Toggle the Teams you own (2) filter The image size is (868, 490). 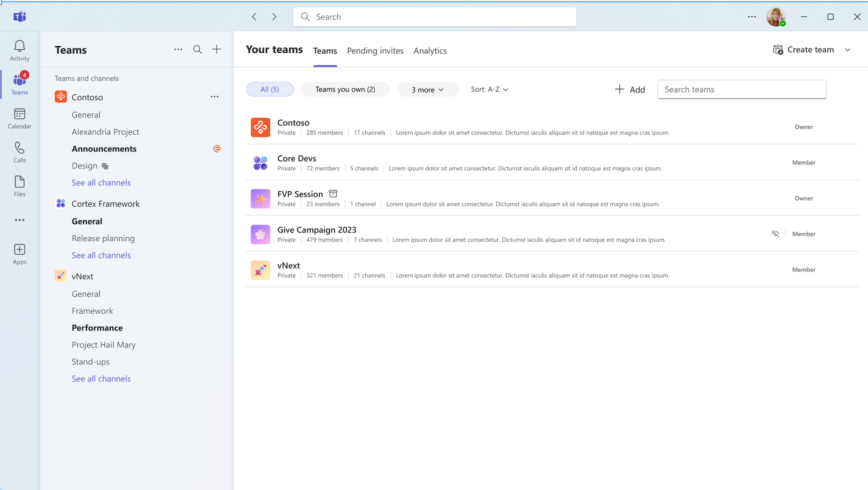(x=345, y=90)
